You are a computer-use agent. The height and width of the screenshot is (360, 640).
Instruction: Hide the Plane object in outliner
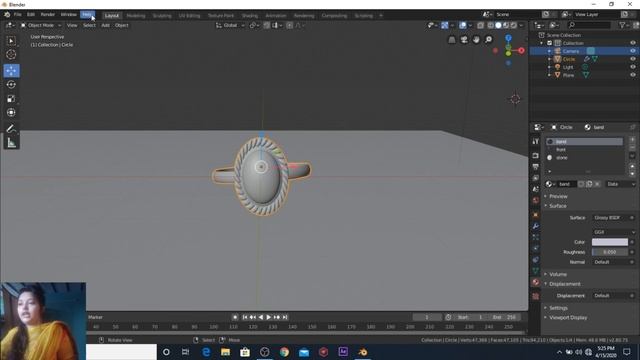(633, 75)
